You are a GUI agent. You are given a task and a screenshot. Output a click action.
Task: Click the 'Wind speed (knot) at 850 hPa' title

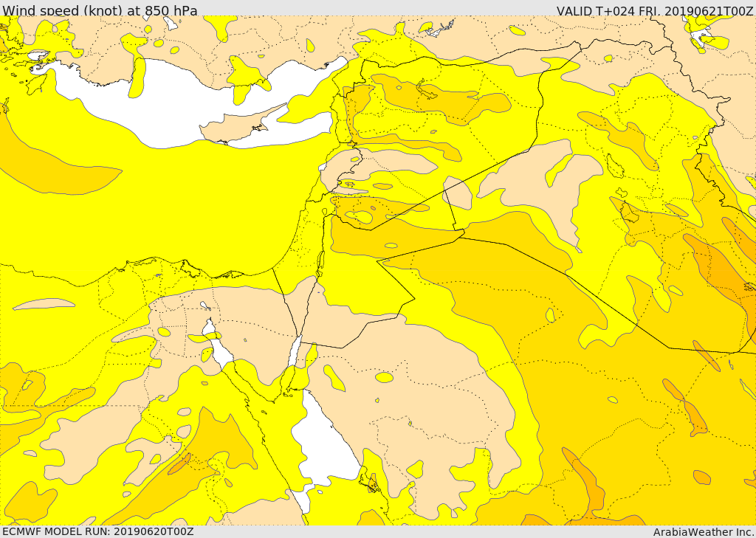100,10
